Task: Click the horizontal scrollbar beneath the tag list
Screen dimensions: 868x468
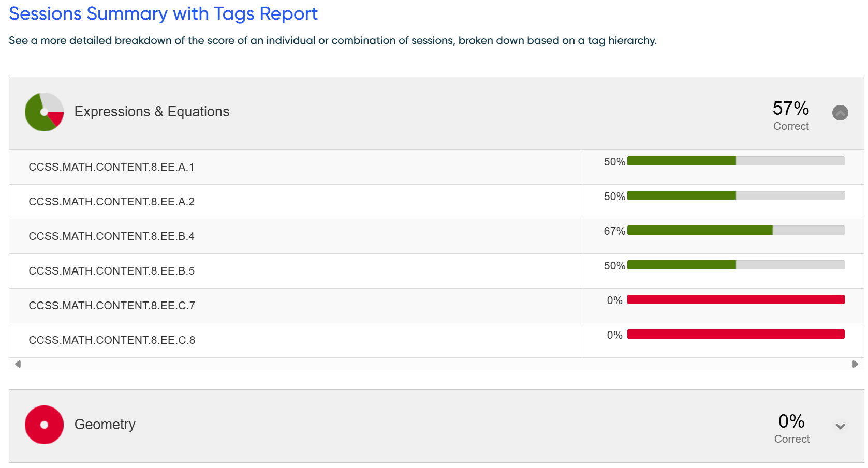Action: pos(435,364)
